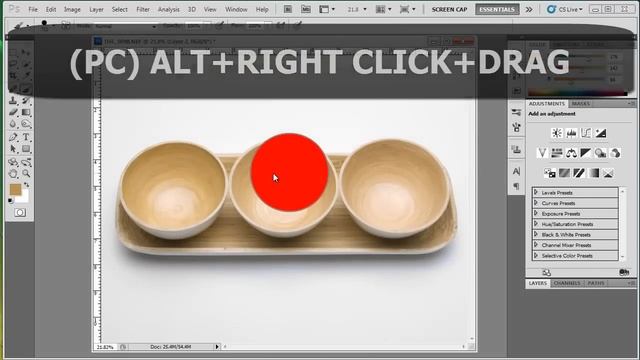
Task: Select the Blur tool
Action: point(13,124)
